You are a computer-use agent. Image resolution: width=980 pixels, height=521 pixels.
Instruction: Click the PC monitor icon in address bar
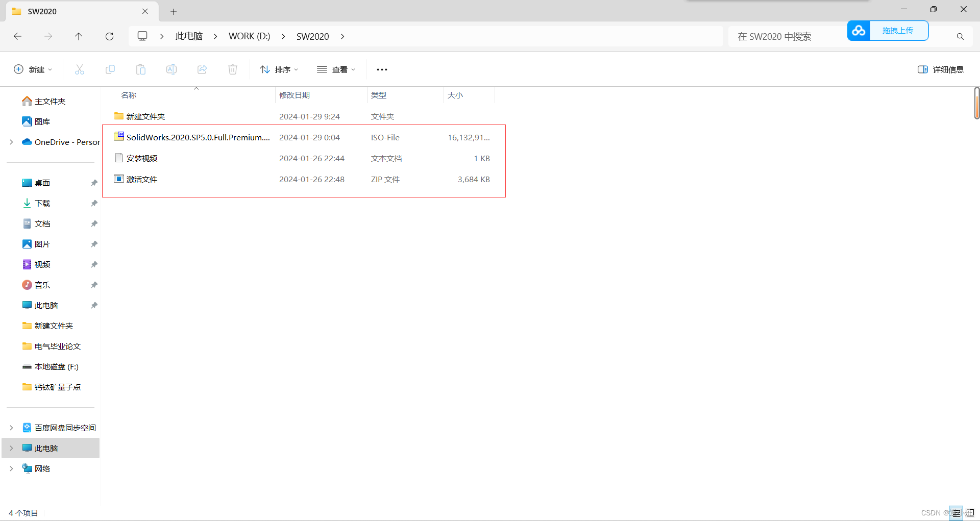point(142,36)
